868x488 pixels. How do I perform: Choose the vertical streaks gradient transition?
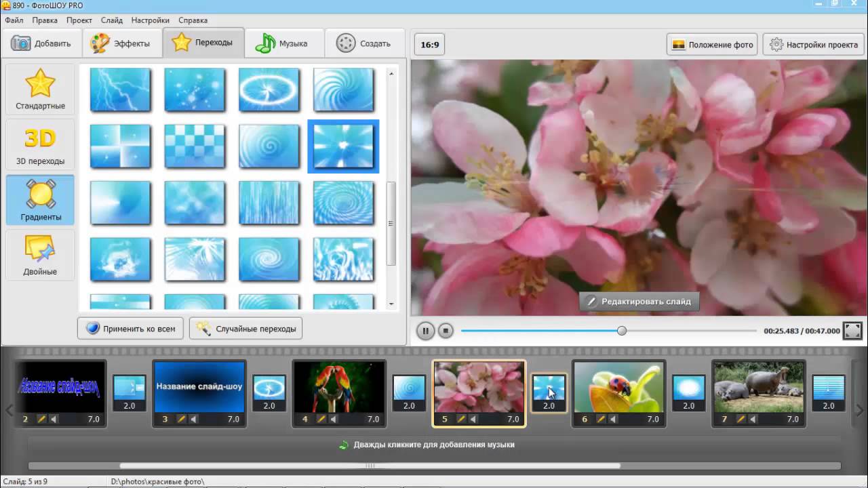pos(269,203)
